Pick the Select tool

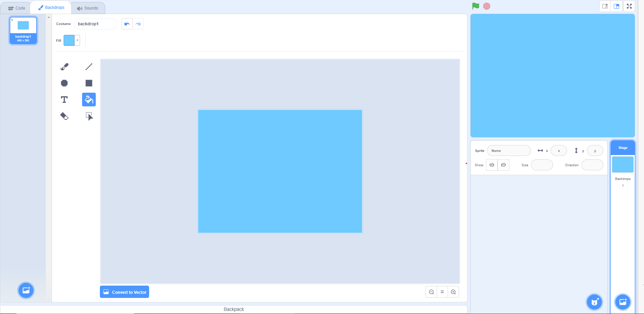click(x=89, y=116)
